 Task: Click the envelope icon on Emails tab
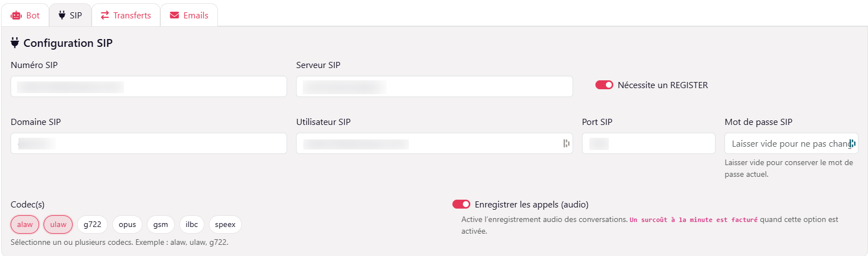point(175,16)
